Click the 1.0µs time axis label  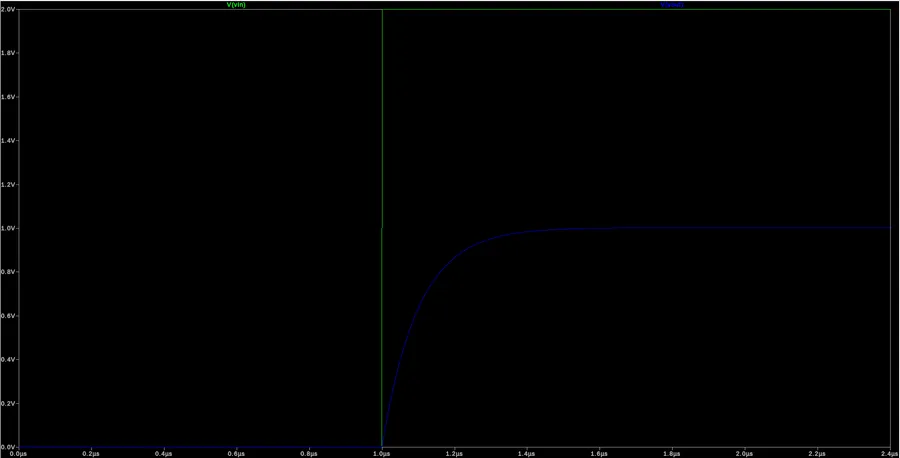382,453
